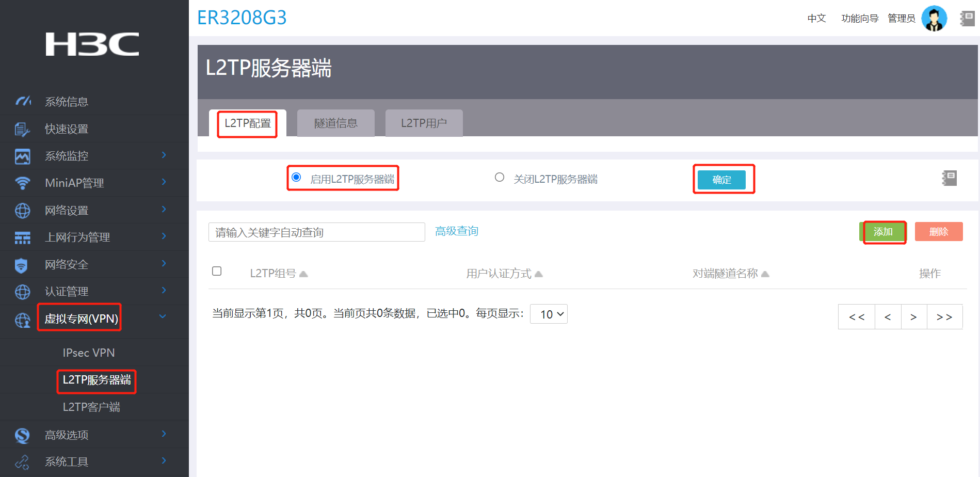Click 中文 language selector

tap(817, 19)
